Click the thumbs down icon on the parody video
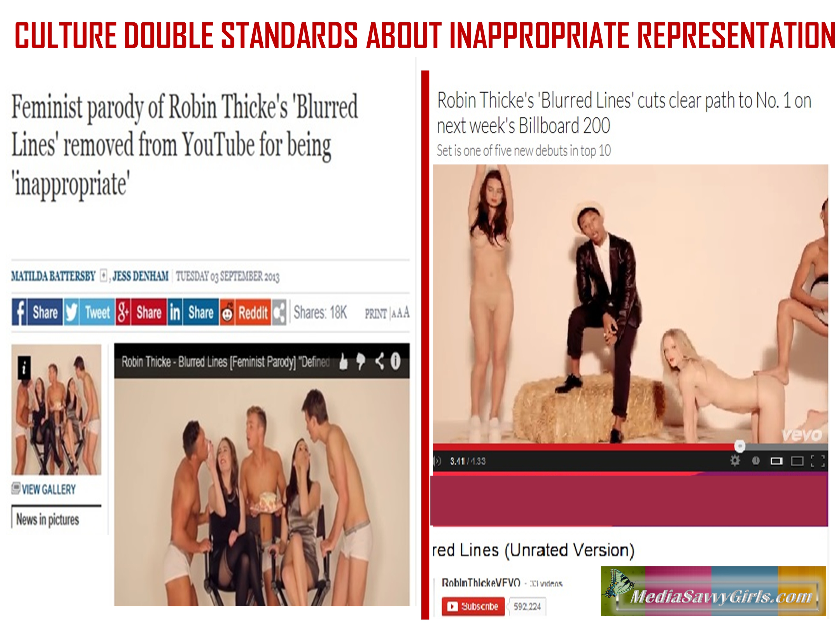840x630 pixels. [361, 361]
